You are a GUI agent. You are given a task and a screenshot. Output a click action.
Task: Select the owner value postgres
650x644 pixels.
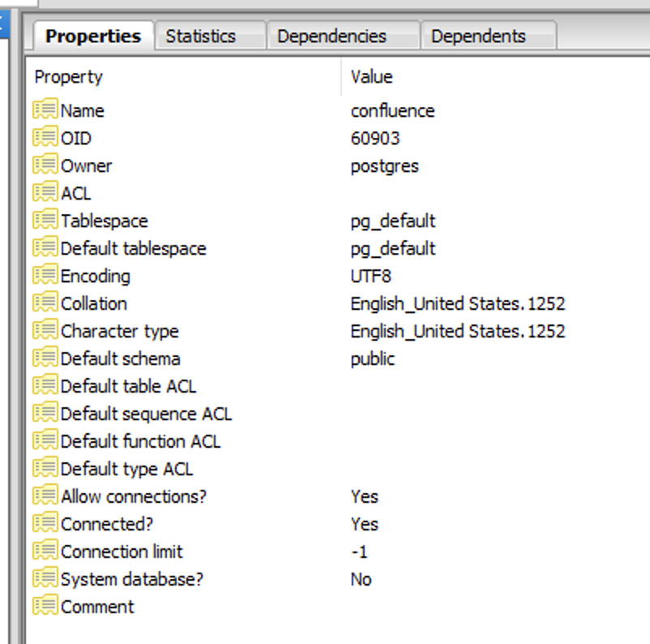(385, 166)
